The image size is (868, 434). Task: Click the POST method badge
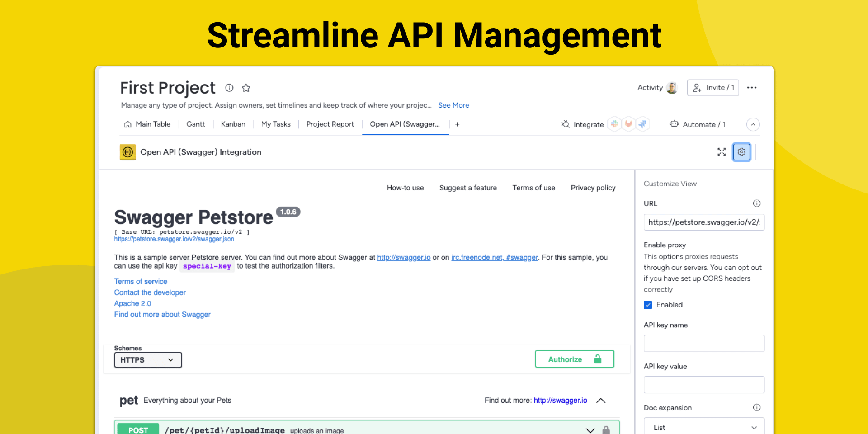(138, 429)
